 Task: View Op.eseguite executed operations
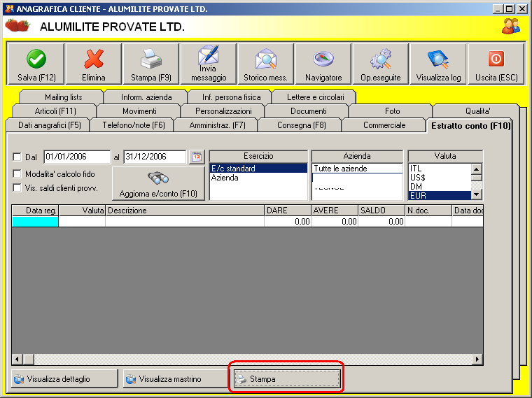pos(380,64)
